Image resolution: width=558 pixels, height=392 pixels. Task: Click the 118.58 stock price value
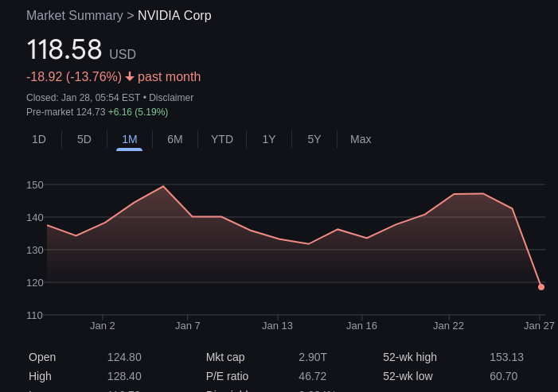64,49
